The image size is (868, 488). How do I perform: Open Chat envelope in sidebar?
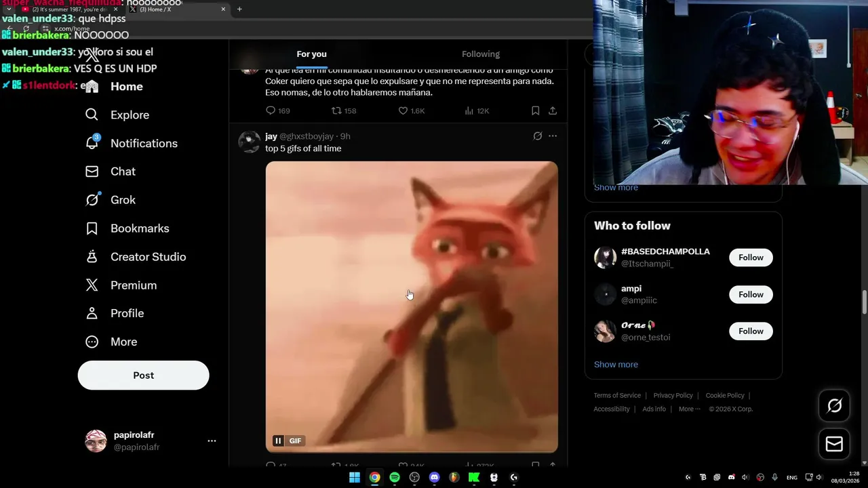coord(110,172)
